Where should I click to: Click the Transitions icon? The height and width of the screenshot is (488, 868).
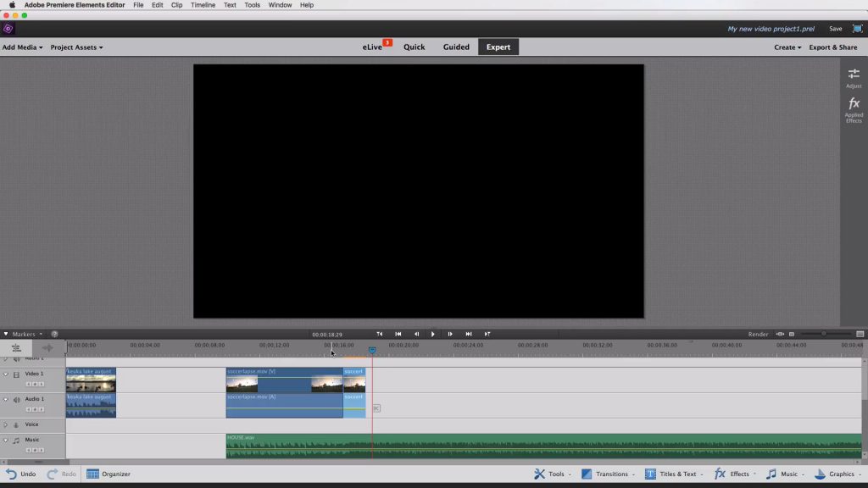tap(587, 474)
